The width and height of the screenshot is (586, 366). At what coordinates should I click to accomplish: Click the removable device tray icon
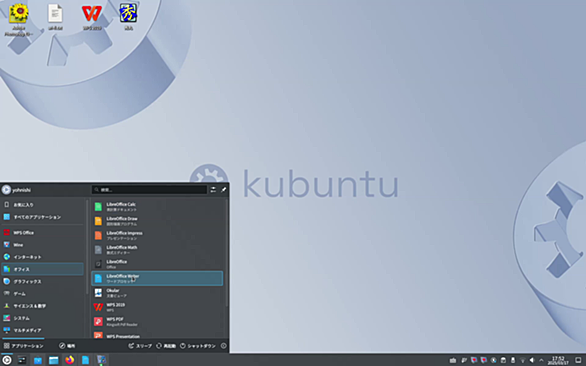coord(513,360)
